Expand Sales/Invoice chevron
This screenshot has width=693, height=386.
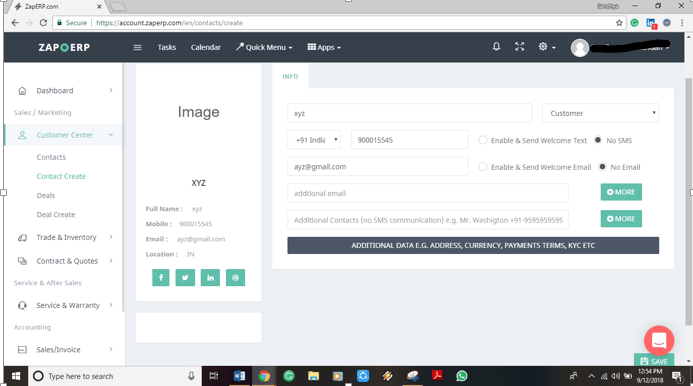111,349
